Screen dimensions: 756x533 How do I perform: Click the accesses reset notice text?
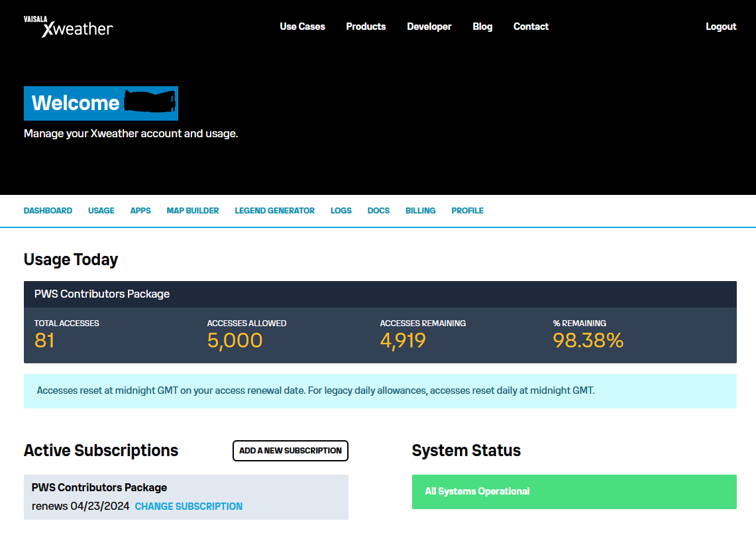[316, 390]
